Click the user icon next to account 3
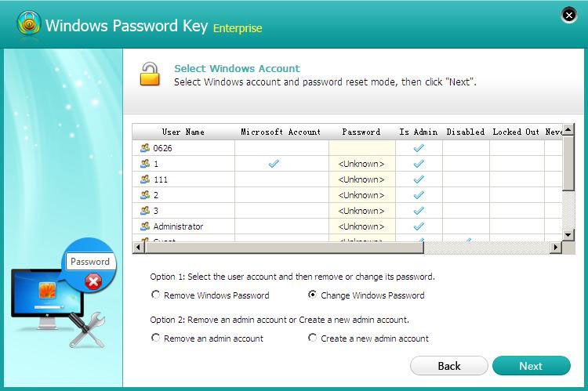 [144, 211]
